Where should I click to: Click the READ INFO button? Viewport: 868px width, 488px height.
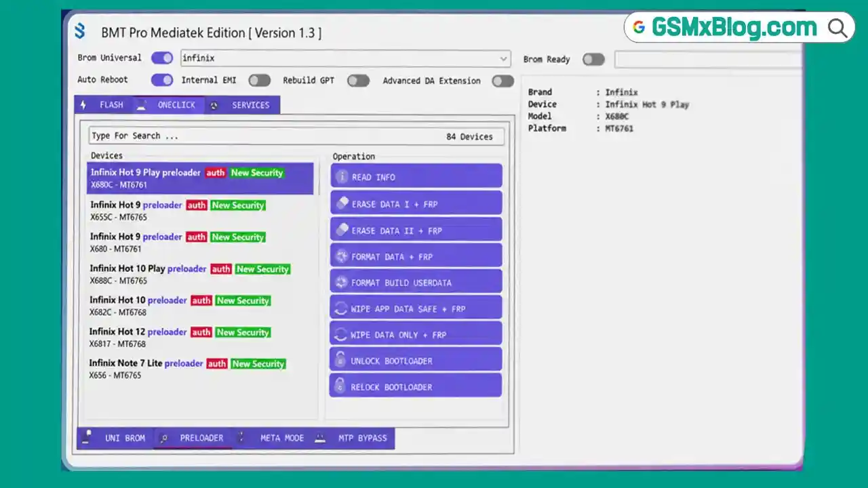coord(416,176)
